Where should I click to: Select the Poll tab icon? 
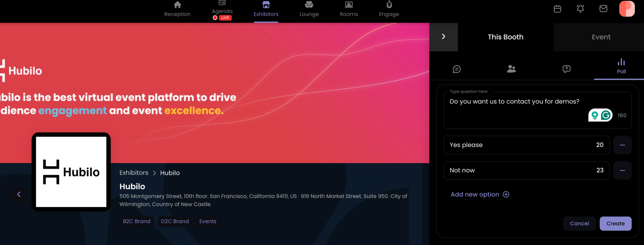click(621, 66)
